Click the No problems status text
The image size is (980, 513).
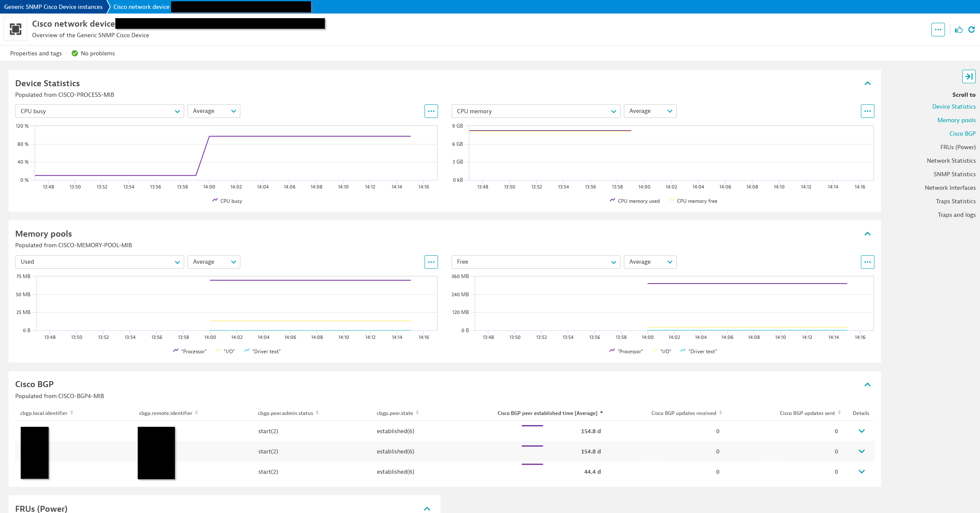coord(98,53)
